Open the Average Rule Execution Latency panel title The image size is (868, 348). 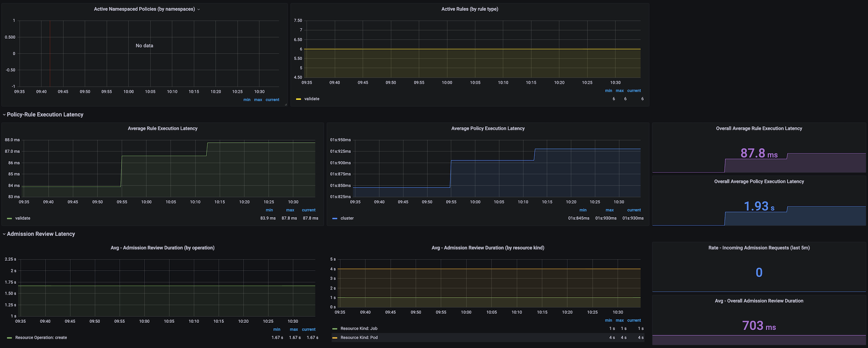(x=163, y=129)
